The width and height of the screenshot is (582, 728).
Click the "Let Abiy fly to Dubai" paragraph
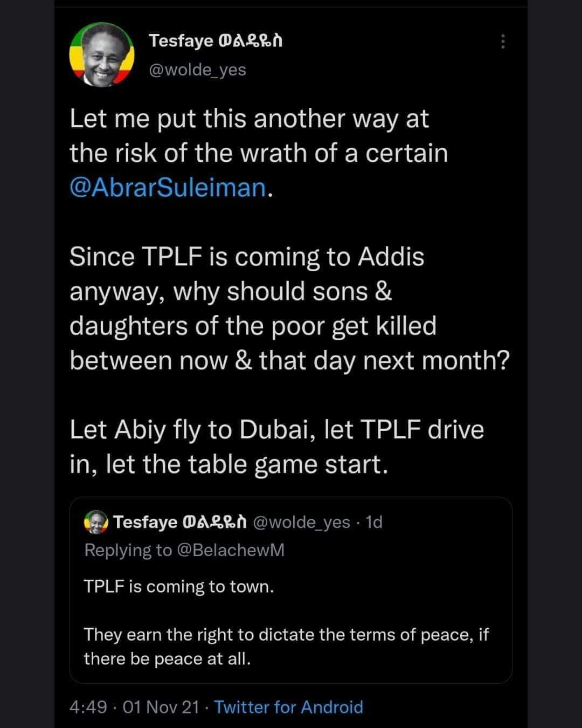click(x=277, y=447)
